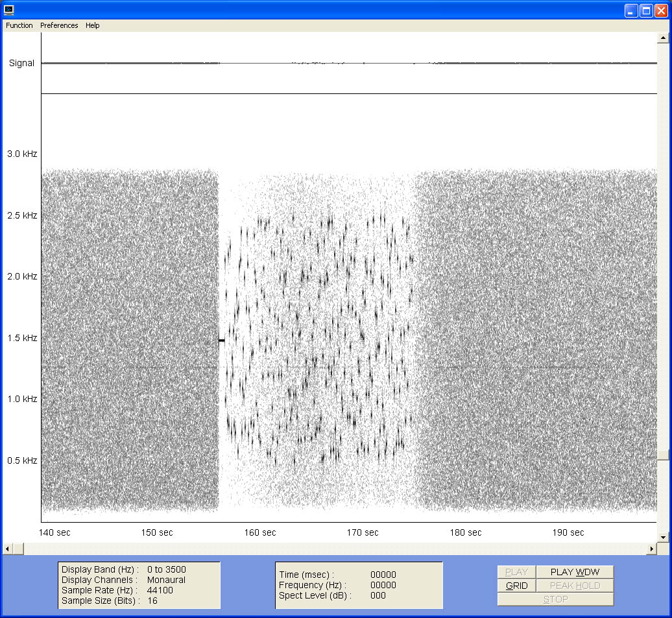Click the 1.5 kHz frequency label
This screenshot has width=672, height=618.
point(22,338)
